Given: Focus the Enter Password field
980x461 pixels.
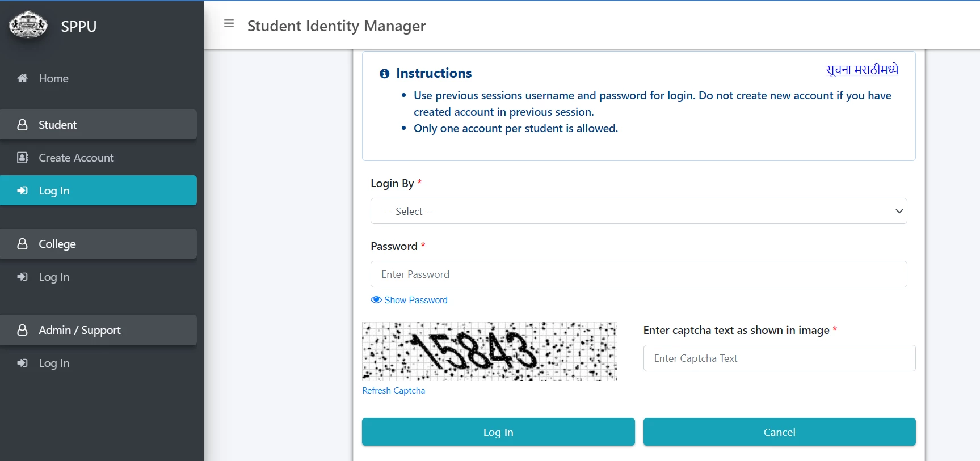Looking at the screenshot, I should (638, 274).
